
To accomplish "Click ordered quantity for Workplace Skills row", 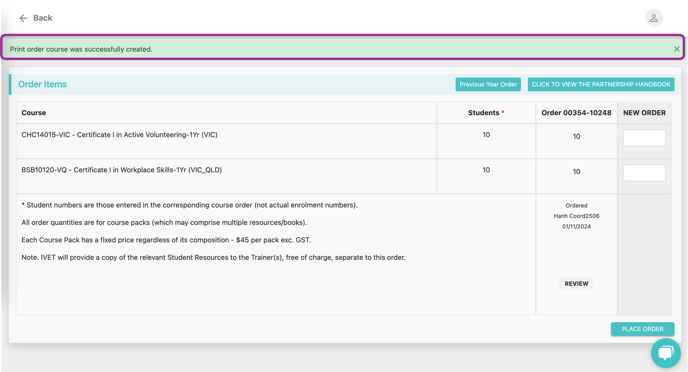I will [576, 172].
